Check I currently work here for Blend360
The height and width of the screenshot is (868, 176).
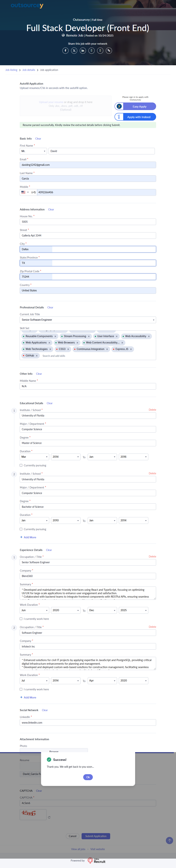[21, 619]
